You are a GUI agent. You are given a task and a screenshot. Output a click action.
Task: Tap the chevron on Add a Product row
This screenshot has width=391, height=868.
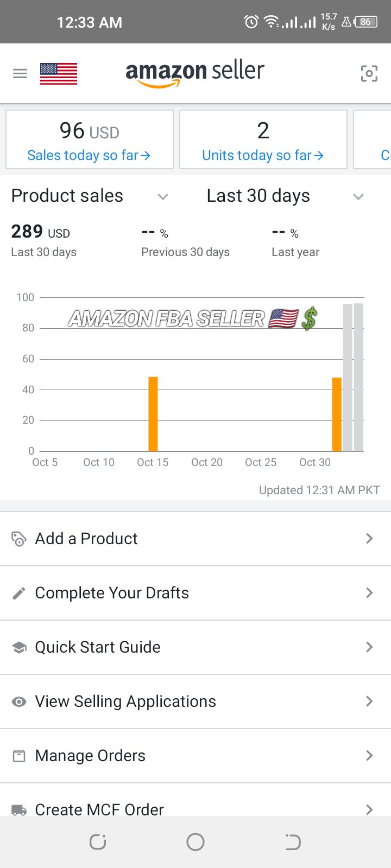coord(369,539)
